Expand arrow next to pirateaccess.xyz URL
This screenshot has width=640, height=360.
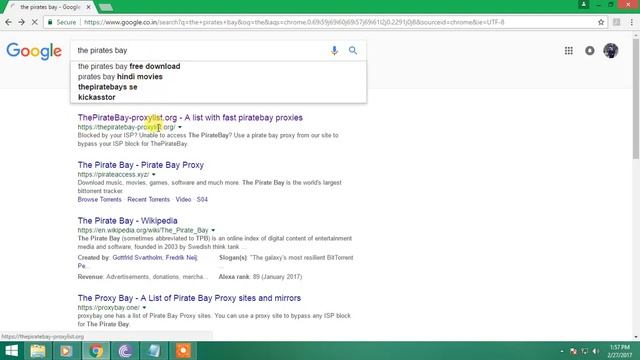click(153, 175)
